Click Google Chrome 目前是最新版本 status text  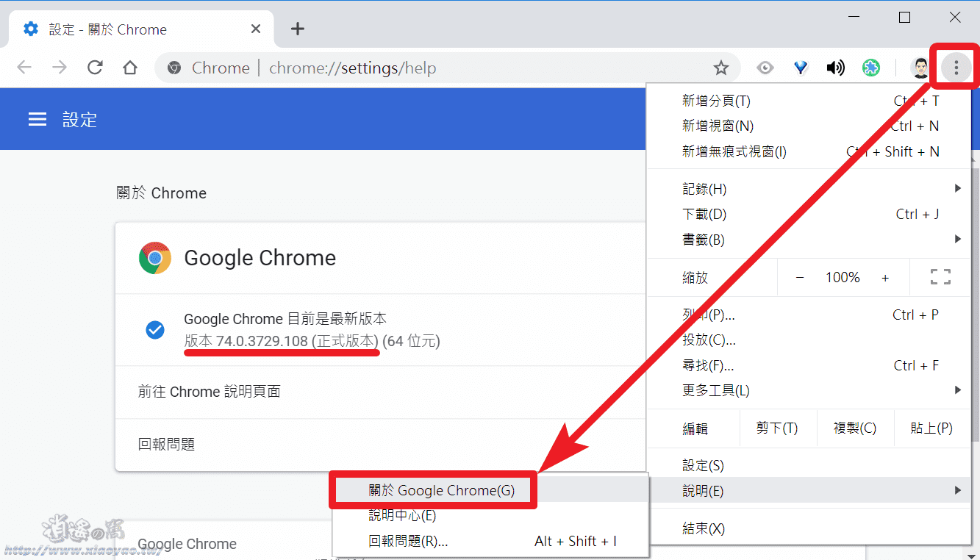[x=285, y=319]
